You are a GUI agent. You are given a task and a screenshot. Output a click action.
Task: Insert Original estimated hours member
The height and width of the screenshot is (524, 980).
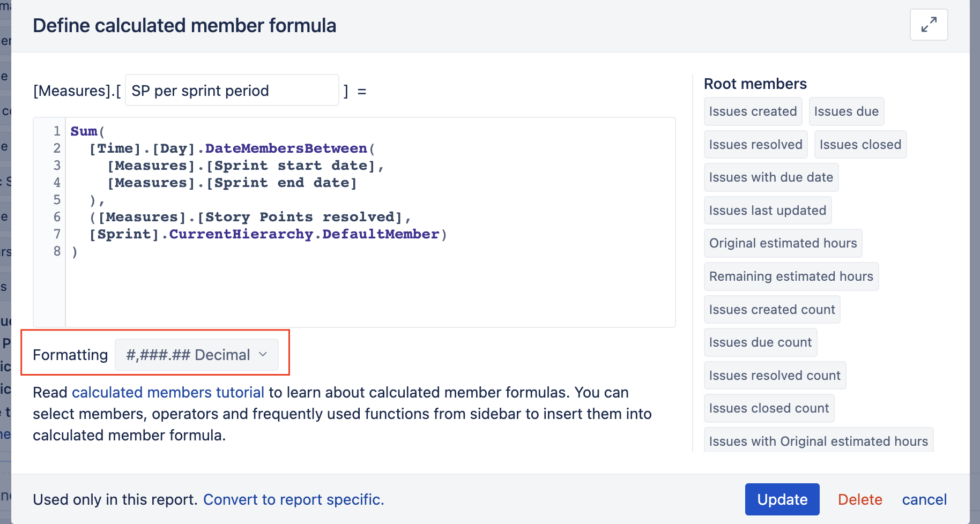[783, 243]
